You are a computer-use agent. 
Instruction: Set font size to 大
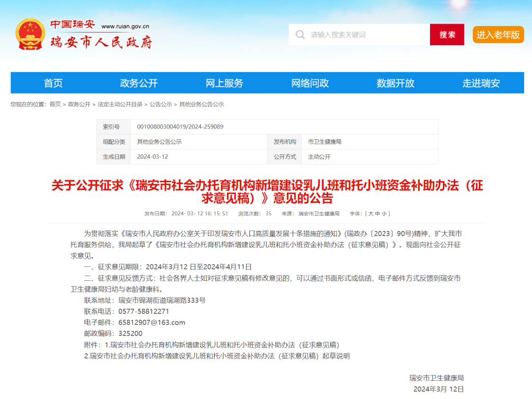click(370, 213)
